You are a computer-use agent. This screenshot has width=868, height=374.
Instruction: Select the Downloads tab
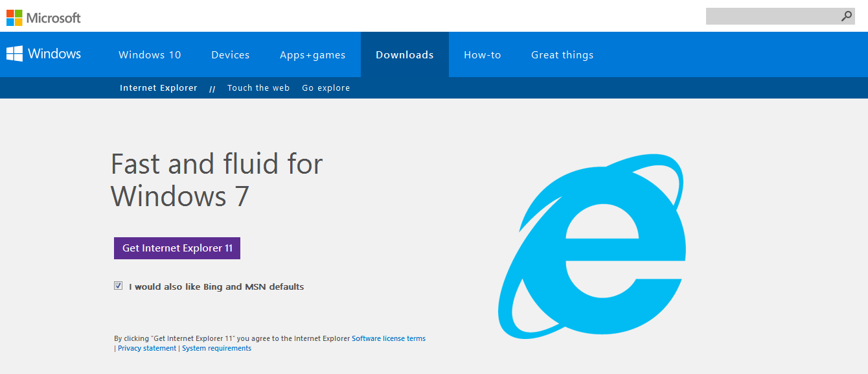tap(405, 55)
